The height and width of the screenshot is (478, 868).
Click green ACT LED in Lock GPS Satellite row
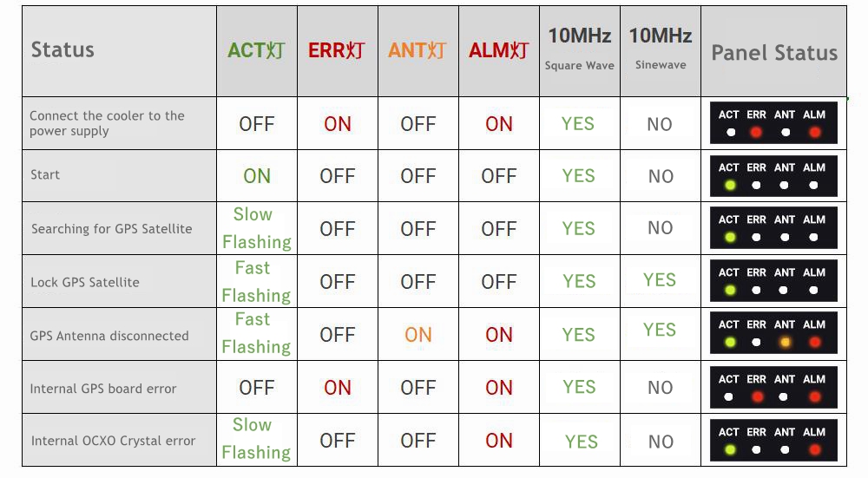click(x=730, y=291)
